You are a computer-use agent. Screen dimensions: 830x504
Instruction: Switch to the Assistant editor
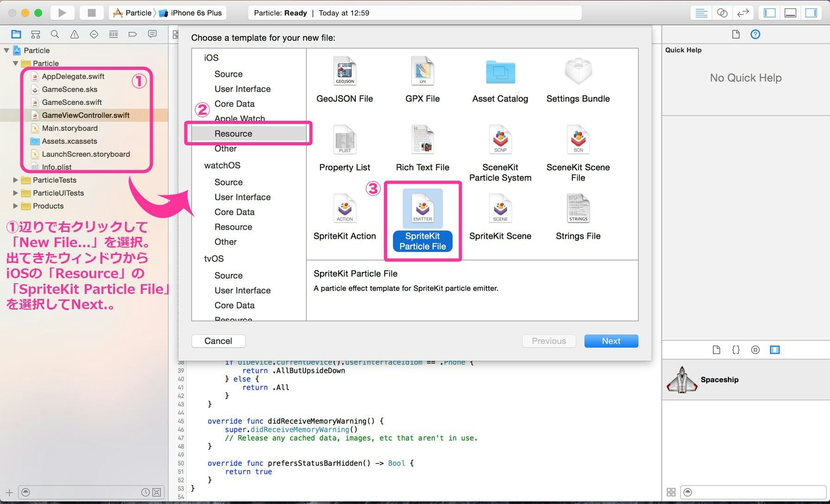[722, 13]
